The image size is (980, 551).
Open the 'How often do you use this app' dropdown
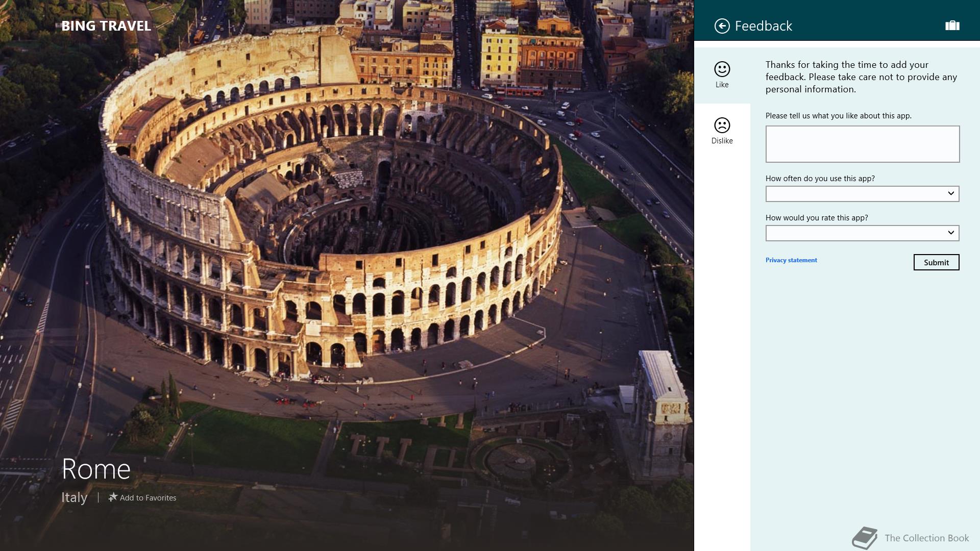point(863,194)
